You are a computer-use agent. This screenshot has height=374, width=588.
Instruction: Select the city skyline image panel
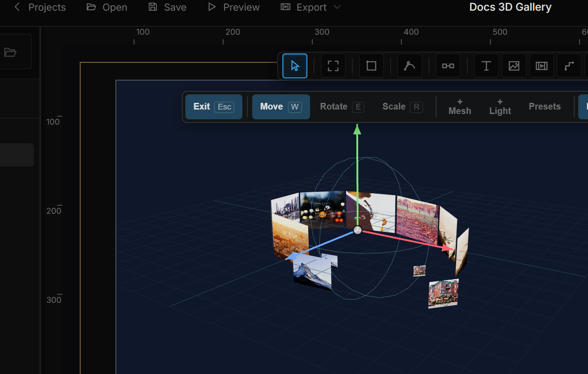click(x=285, y=208)
